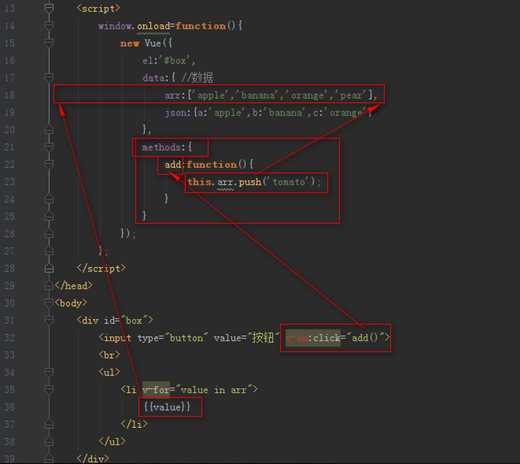This screenshot has height=464, width=520.
Task: Click the this keyword on line 23
Action: click(x=199, y=182)
